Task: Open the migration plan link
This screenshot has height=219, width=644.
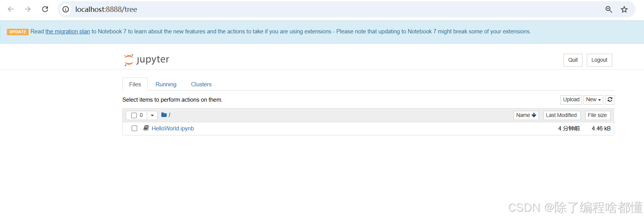Action: [68, 31]
